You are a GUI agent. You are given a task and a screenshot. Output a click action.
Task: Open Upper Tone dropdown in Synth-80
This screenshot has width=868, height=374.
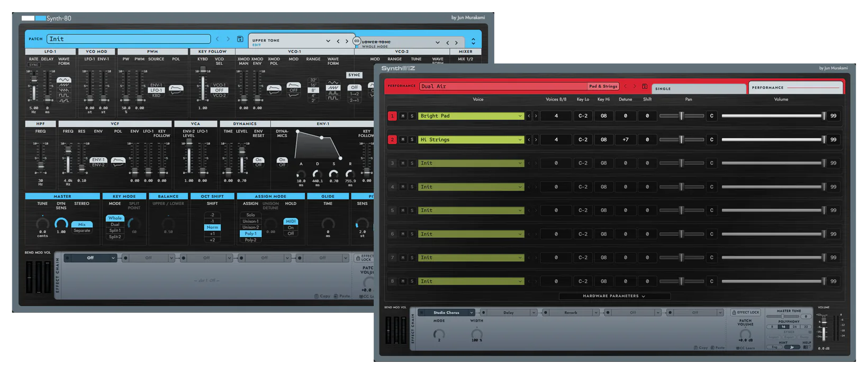328,41
